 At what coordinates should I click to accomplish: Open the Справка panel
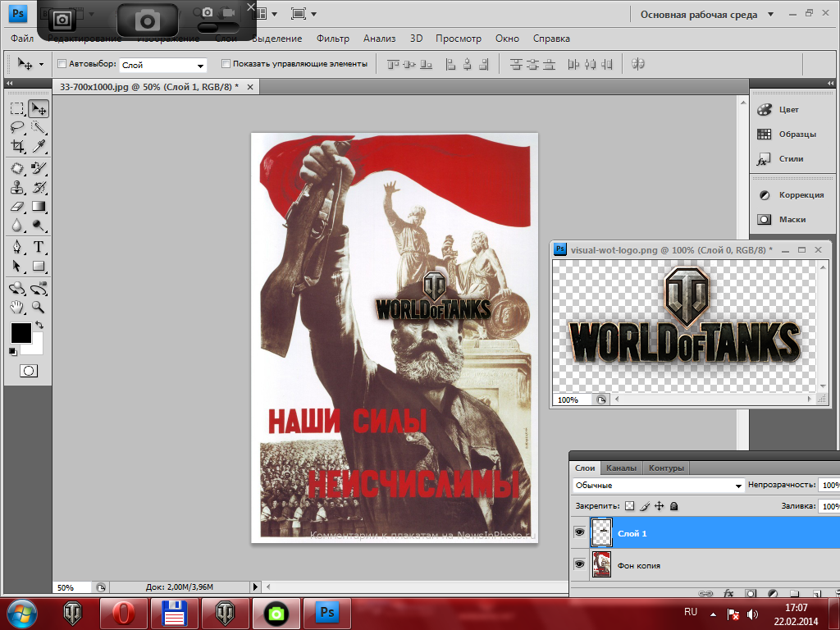point(551,39)
